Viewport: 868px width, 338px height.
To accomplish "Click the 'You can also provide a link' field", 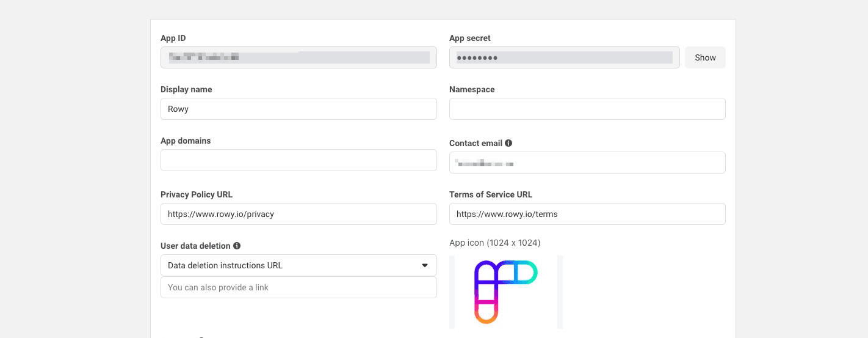I will tap(298, 287).
